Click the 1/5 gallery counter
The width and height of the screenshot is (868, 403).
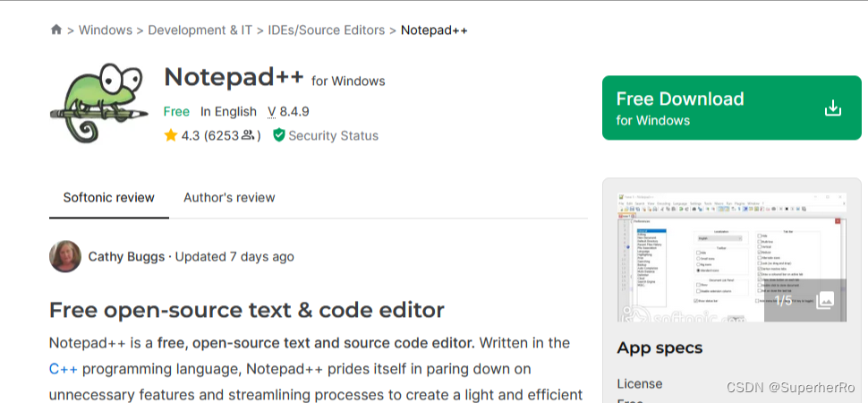point(783,300)
